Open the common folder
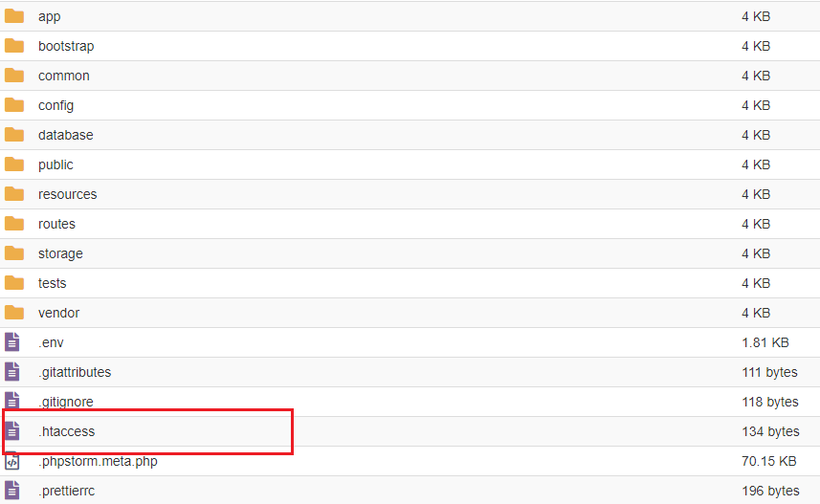Viewport: 820px width, 504px height. (64, 76)
